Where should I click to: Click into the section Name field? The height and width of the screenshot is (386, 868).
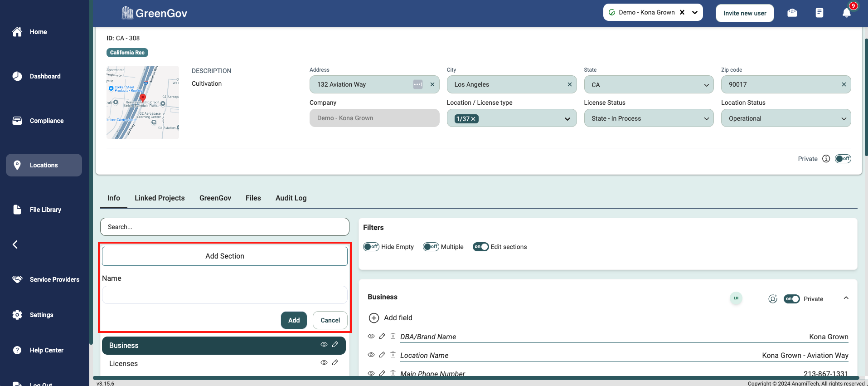point(225,295)
